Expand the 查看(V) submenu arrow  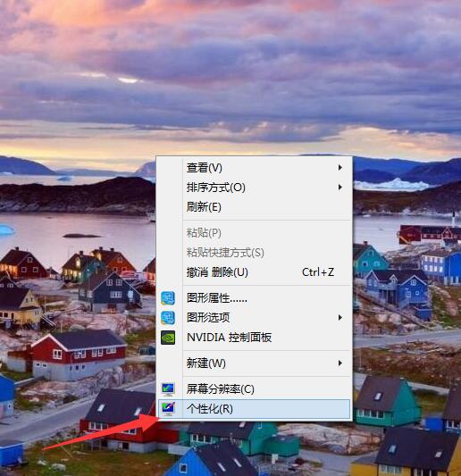[x=340, y=167]
